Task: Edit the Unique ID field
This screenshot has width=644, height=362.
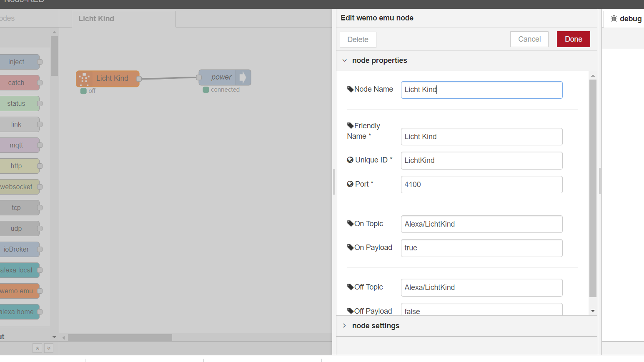Action: tap(481, 160)
